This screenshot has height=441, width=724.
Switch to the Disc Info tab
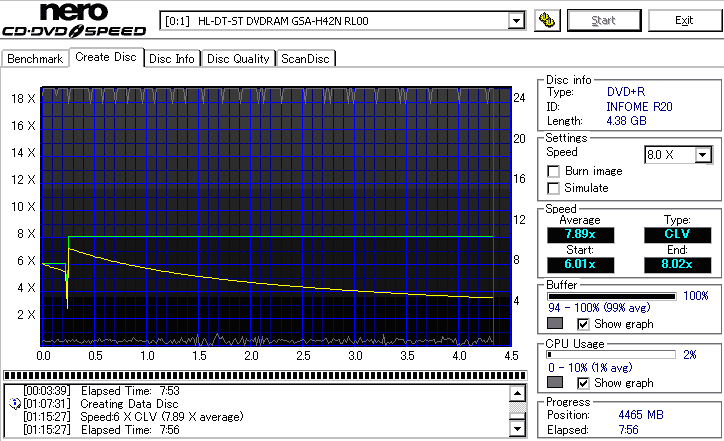click(x=172, y=59)
